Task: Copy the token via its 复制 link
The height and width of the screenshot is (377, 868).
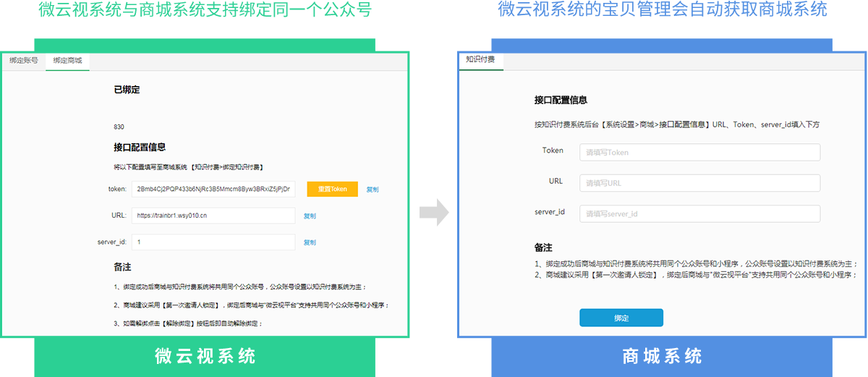Action: click(372, 190)
